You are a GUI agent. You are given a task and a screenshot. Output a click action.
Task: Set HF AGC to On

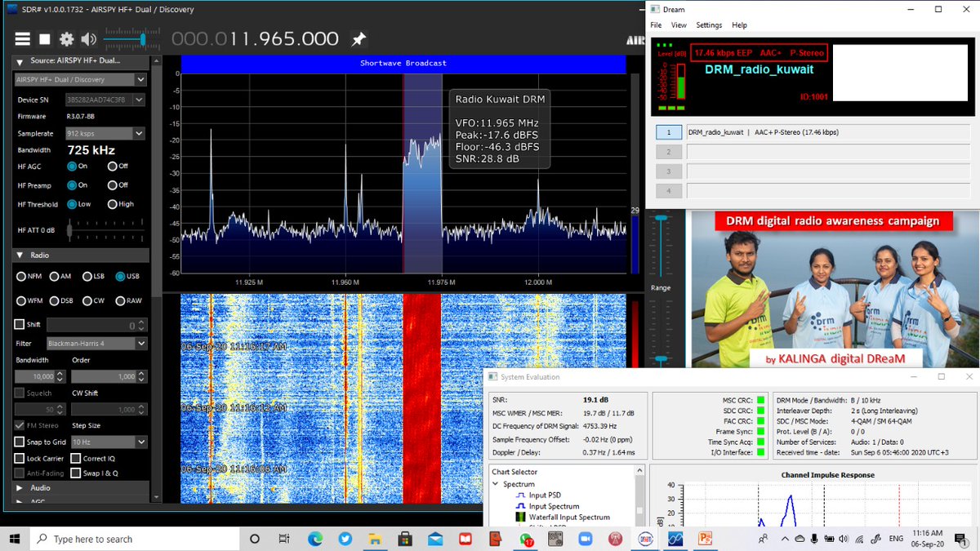click(72, 166)
